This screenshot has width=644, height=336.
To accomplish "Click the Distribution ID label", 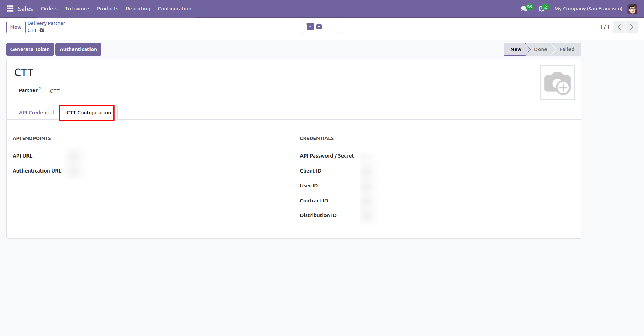I will pyautogui.click(x=318, y=215).
